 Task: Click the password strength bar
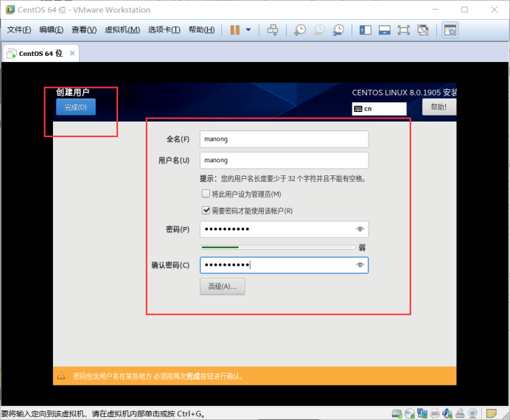[278, 248]
